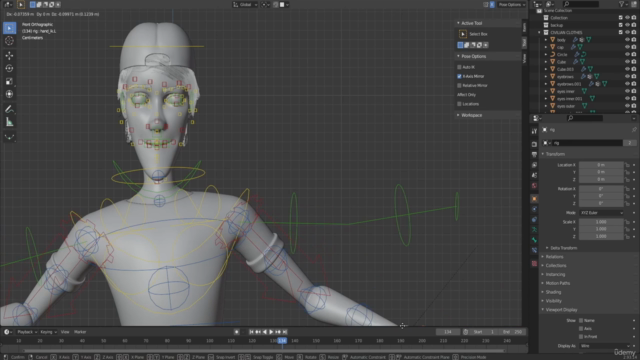
Task: Expand the Relations panel
Action: click(x=554, y=257)
